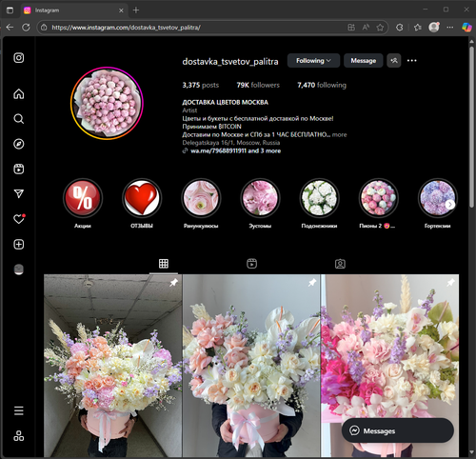This screenshot has width=476, height=459.
Task: Click the Message button on profile
Action: click(x=364, y=61)
